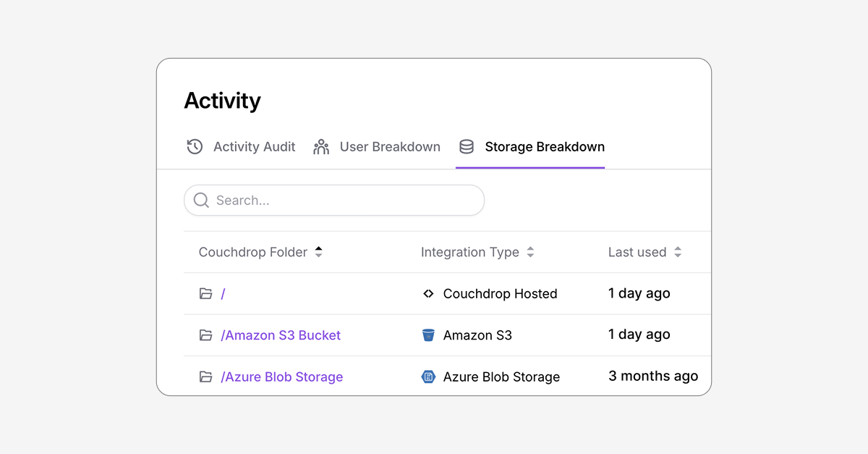
Task: Click "Azure Blob Storage" integration type cell
Action: [x=501, y=377]
